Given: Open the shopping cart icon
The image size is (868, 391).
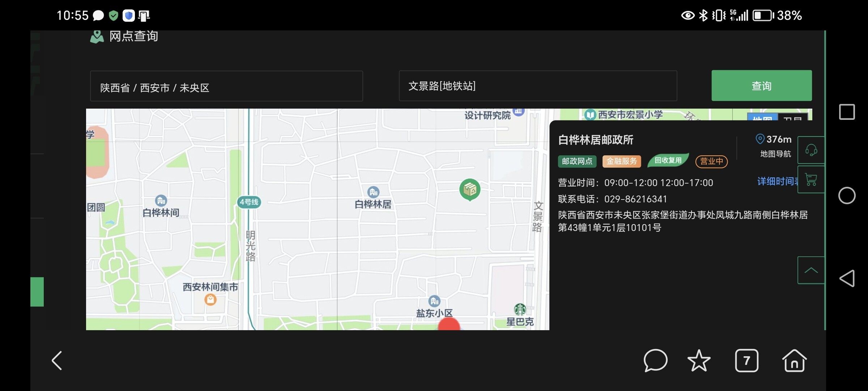Looking at the screenshot, I should point(811,180).
